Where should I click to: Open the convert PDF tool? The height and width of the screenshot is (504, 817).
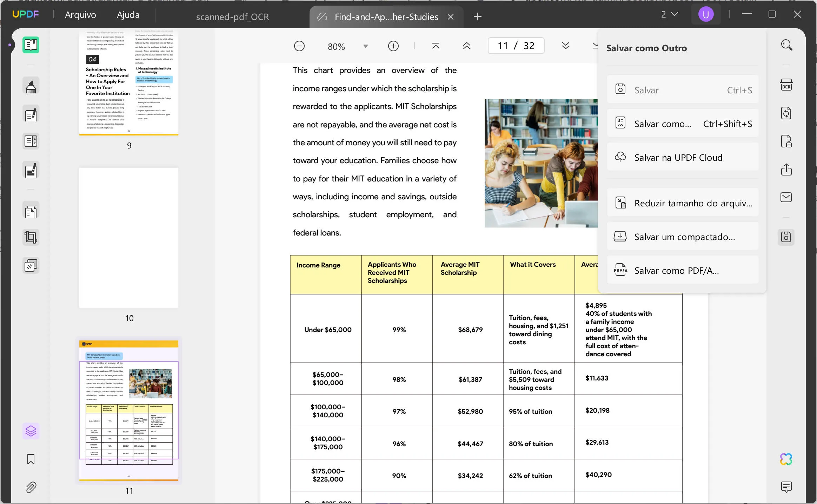pos(786,113)
